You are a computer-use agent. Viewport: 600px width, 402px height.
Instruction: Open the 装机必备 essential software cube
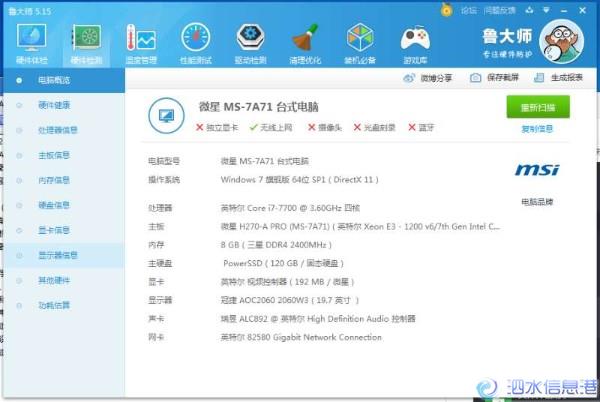[360, 44]
